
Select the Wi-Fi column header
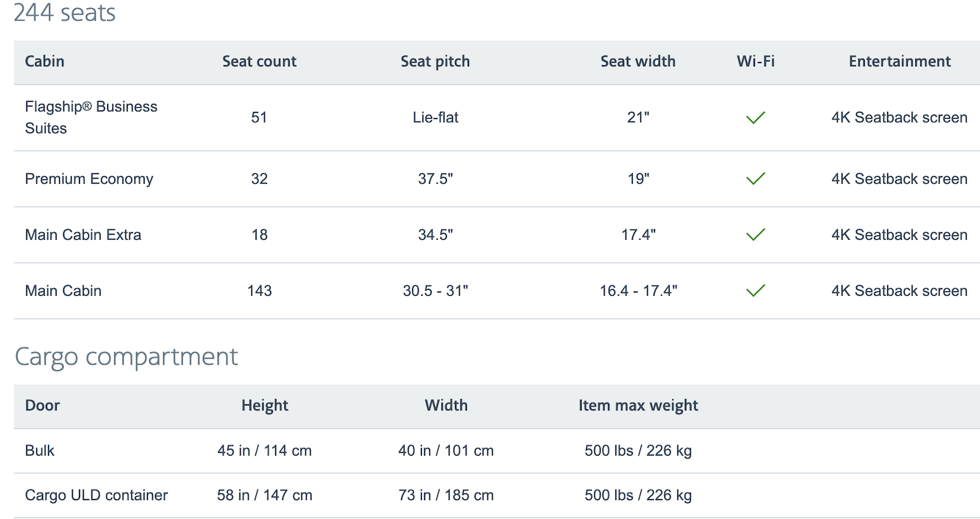coord(756,61)
